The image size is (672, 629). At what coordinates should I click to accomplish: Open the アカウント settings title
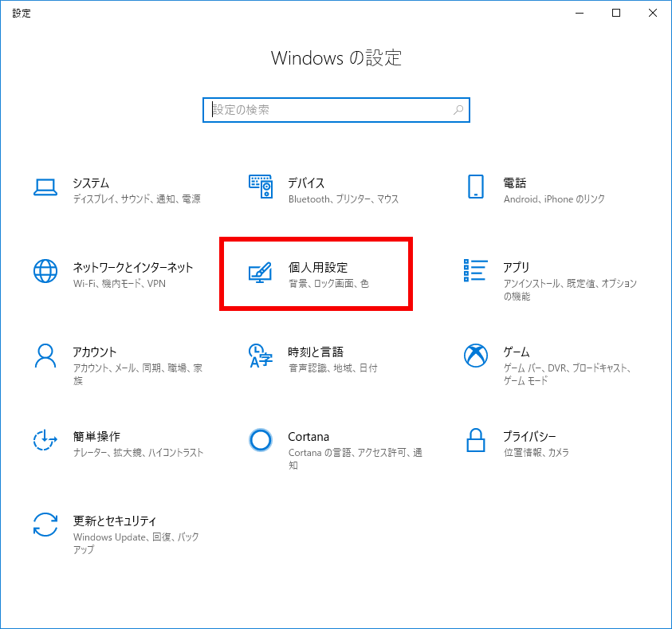point(95,352)
